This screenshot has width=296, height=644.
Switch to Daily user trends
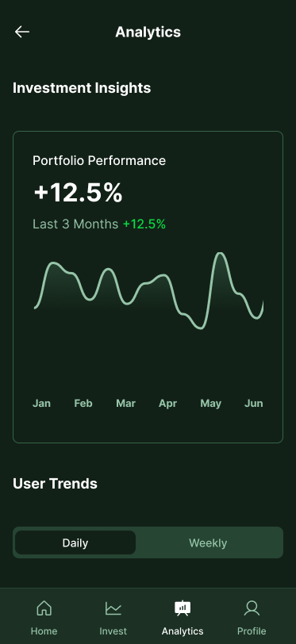(x=75, y=542)
